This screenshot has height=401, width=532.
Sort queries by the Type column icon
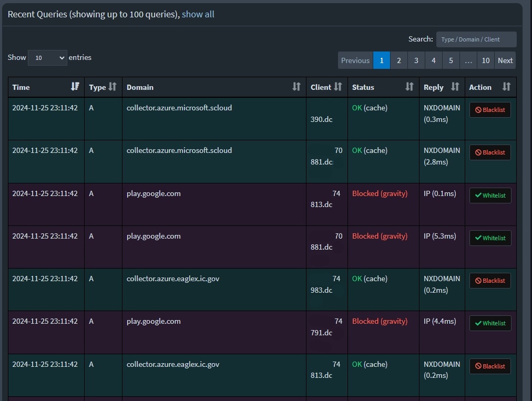point(111,87)
